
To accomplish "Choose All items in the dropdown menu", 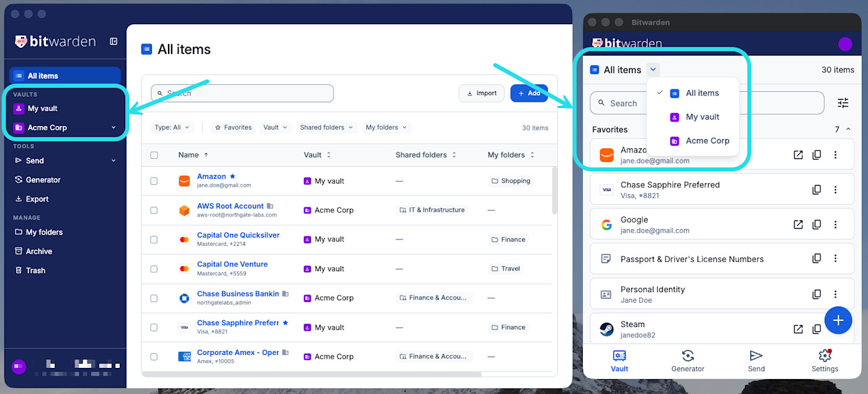I will click(x=693, y=93).
